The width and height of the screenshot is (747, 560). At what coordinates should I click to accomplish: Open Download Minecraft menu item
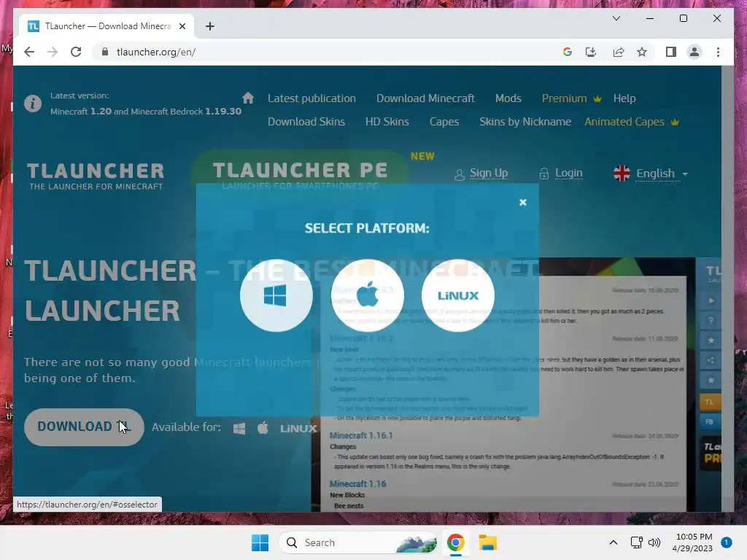(425, 98)
